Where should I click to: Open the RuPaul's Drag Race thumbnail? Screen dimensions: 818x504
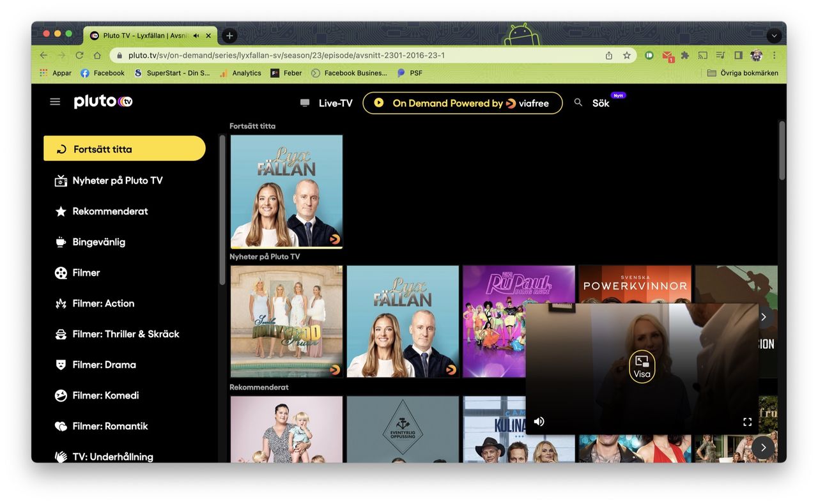tap(518, 321)
